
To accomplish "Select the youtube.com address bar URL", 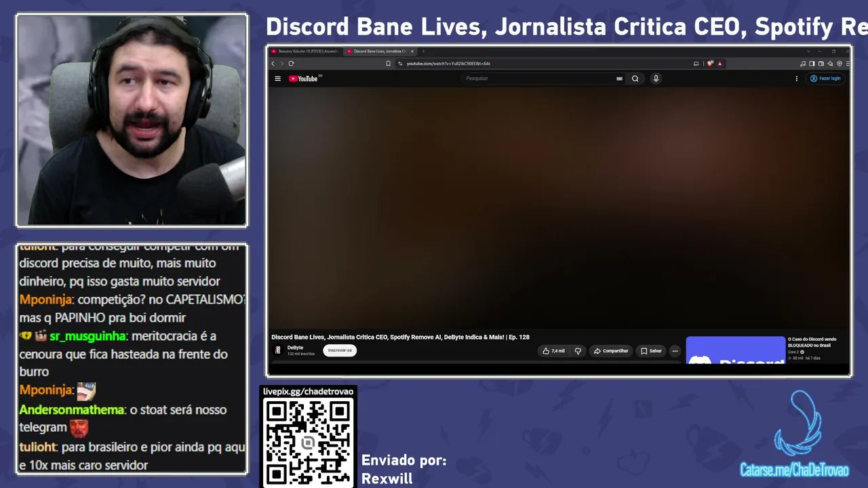I will click(448, 64).
